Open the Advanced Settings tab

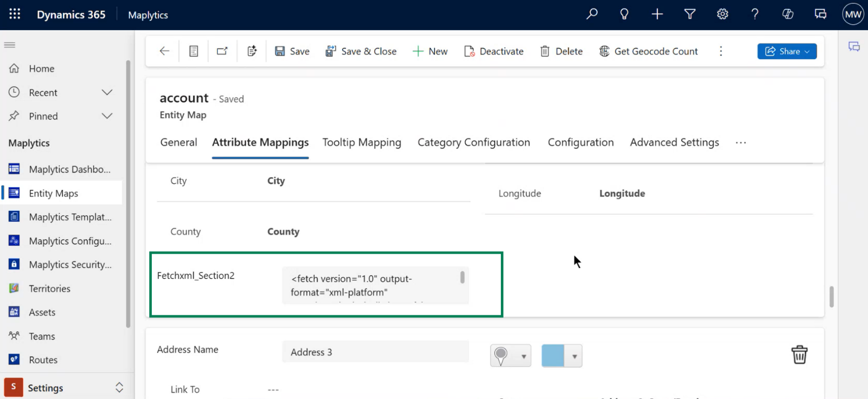tap(674, 142)
